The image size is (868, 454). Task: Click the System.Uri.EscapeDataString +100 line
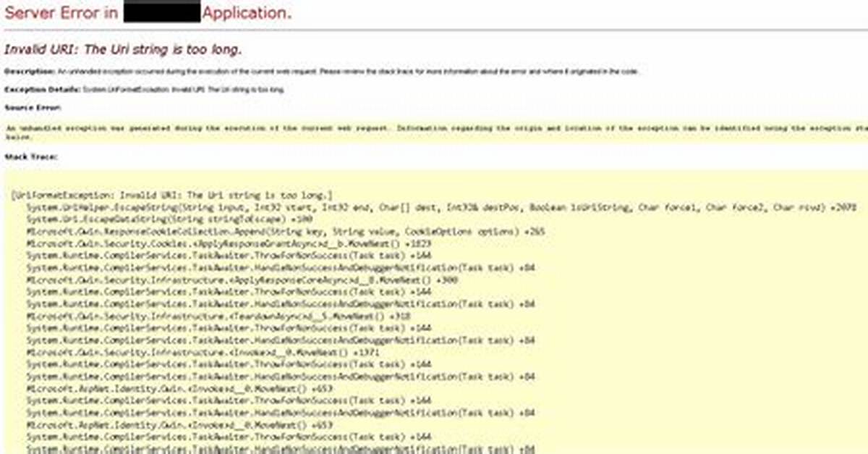[169, 219]
